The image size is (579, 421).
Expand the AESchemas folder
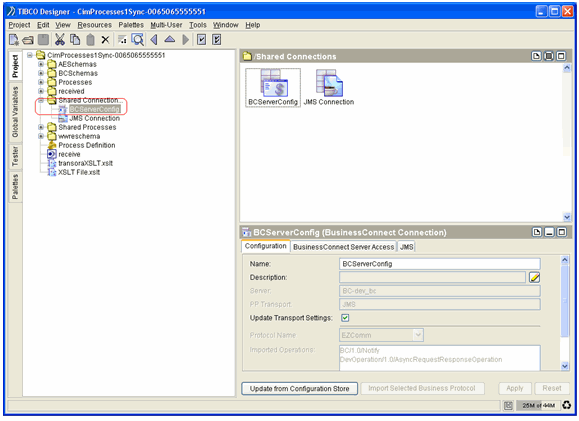pos(41,64)
